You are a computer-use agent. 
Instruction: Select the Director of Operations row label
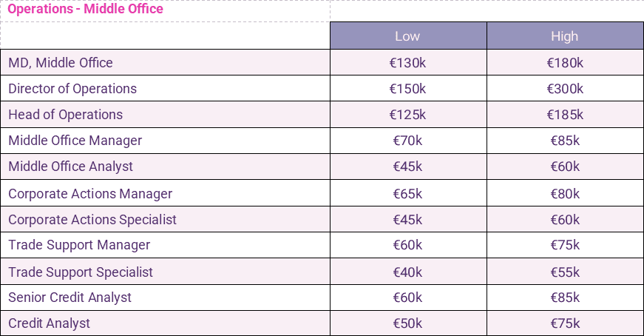click(72, 89)
